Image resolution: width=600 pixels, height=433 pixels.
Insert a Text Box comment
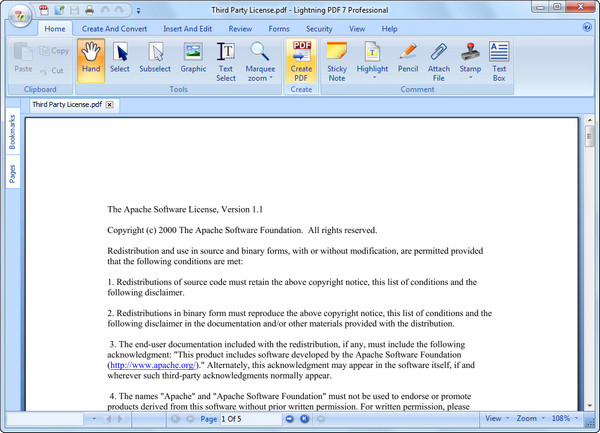pyautogui.click(x=498, y=60)
